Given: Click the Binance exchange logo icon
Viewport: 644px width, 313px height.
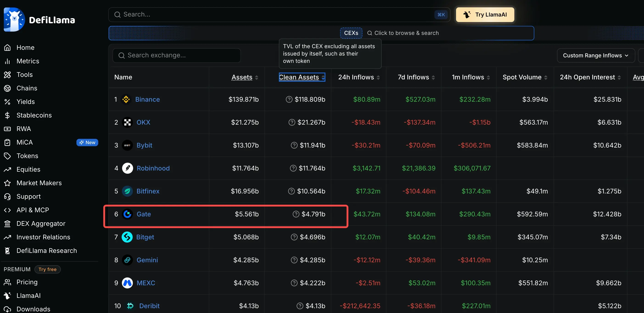Looking at the screenshot, I should (x=126, y=100).
